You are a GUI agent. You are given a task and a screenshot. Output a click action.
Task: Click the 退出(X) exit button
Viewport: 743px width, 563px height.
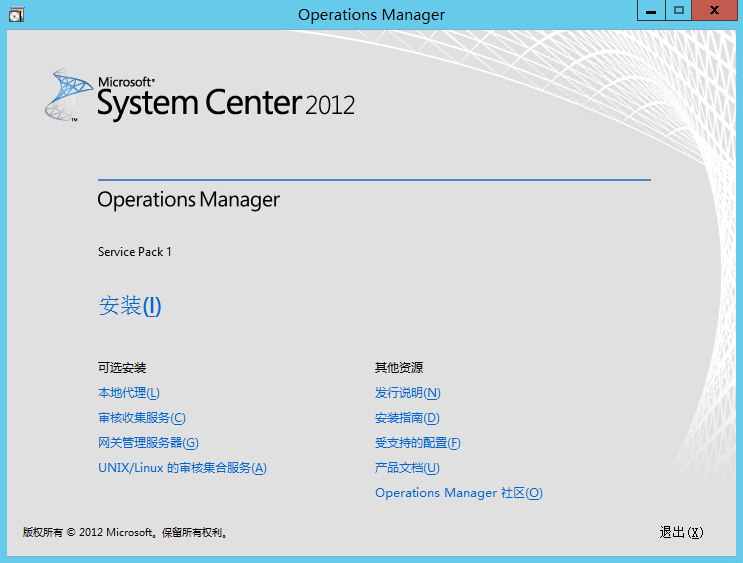coord(681,532)
